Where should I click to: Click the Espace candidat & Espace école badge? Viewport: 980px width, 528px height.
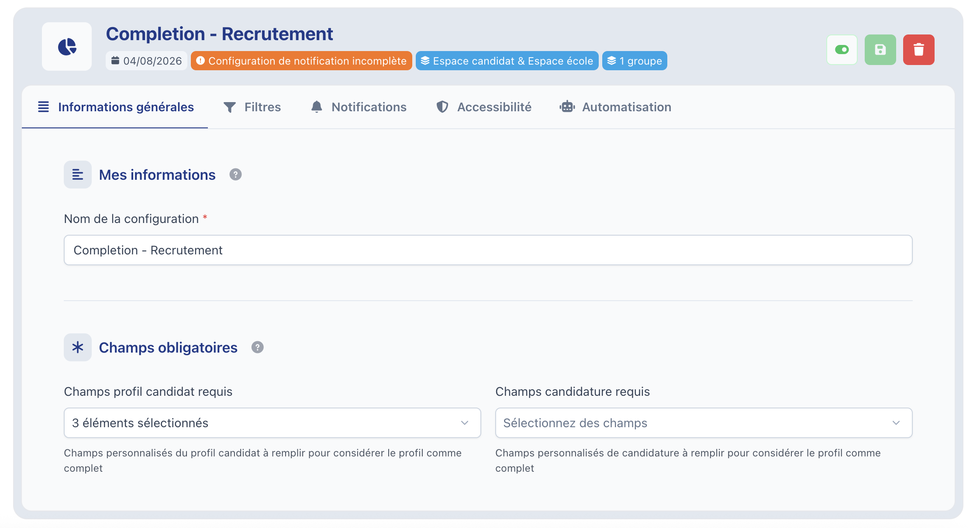507,61
